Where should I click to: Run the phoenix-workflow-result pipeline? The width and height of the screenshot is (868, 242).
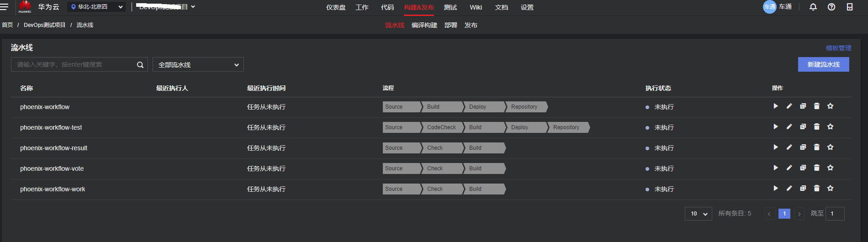pos(775,147)
